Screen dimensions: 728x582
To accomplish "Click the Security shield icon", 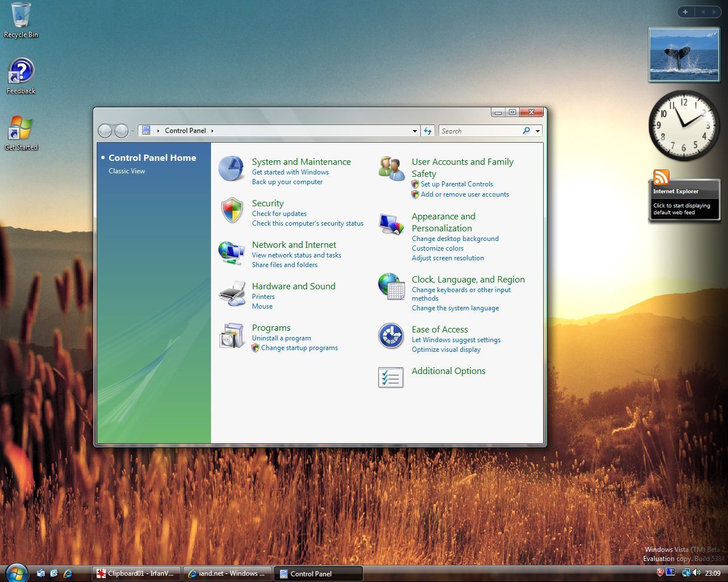I will (231, 210).
